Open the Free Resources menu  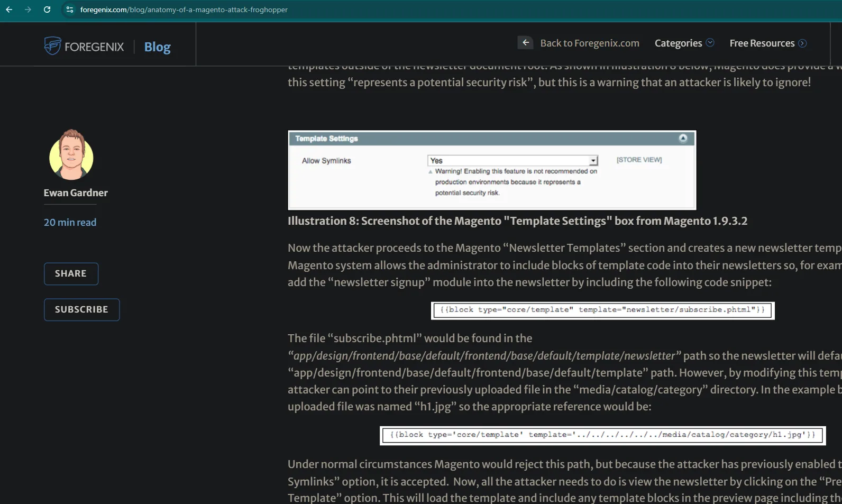(x=762, y=43)
